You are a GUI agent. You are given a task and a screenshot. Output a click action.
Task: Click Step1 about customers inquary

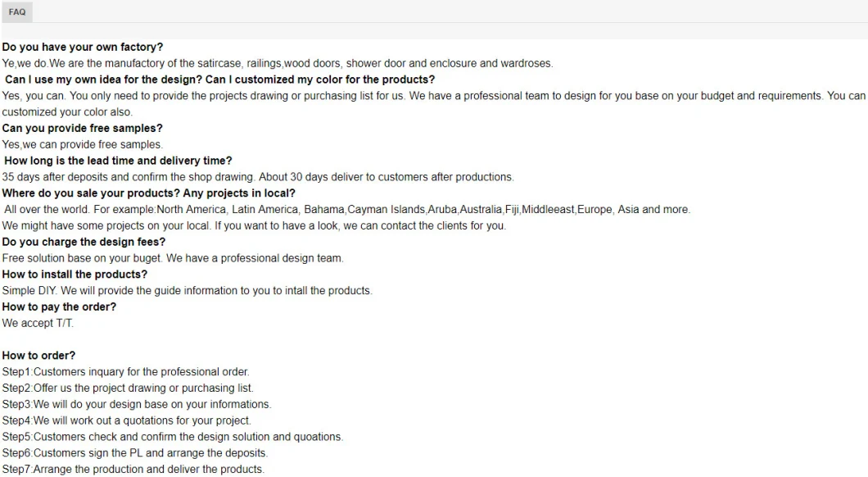click(x=125, y=372)
